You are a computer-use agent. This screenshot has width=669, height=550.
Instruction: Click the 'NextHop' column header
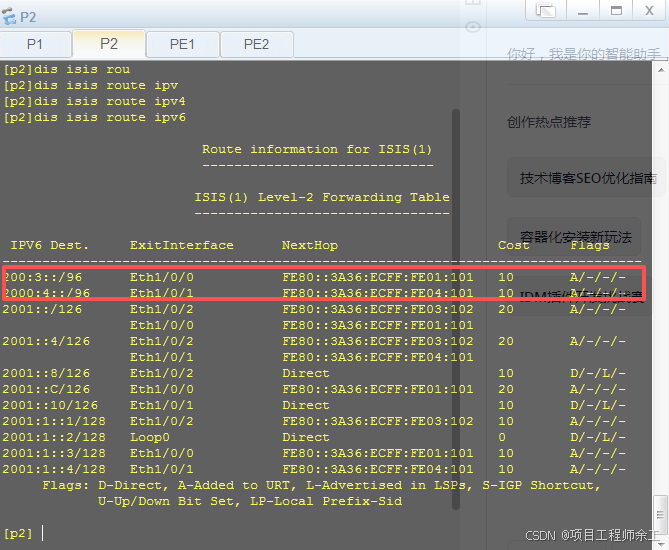coord(310,245)
